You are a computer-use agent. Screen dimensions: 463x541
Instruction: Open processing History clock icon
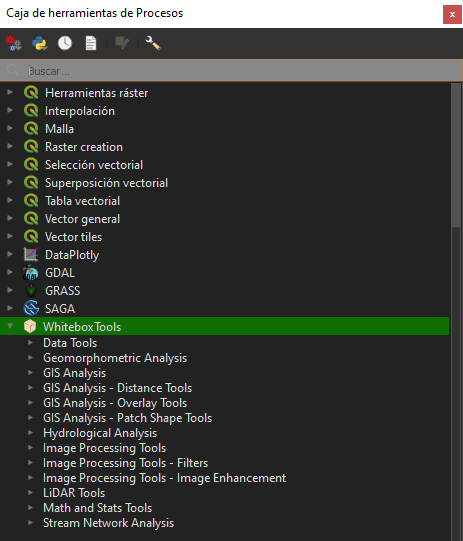tap(65, 43)
